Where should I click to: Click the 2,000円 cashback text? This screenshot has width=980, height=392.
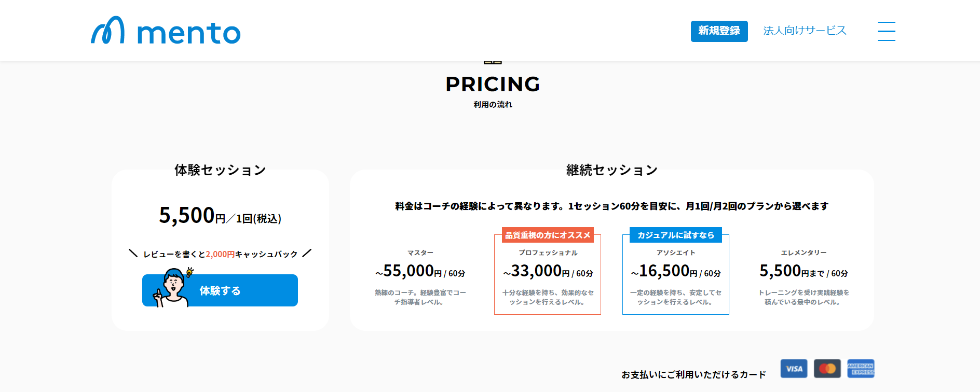pos(220,254)
